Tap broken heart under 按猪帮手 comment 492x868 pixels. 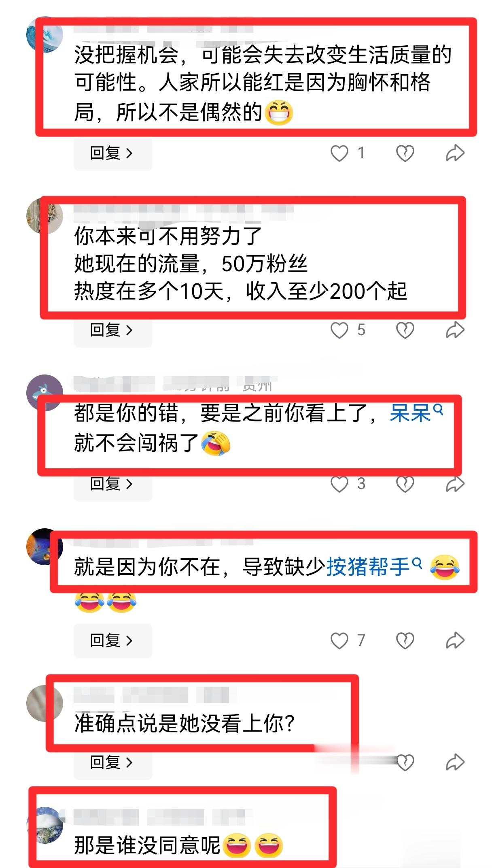[x=405, y=640]
